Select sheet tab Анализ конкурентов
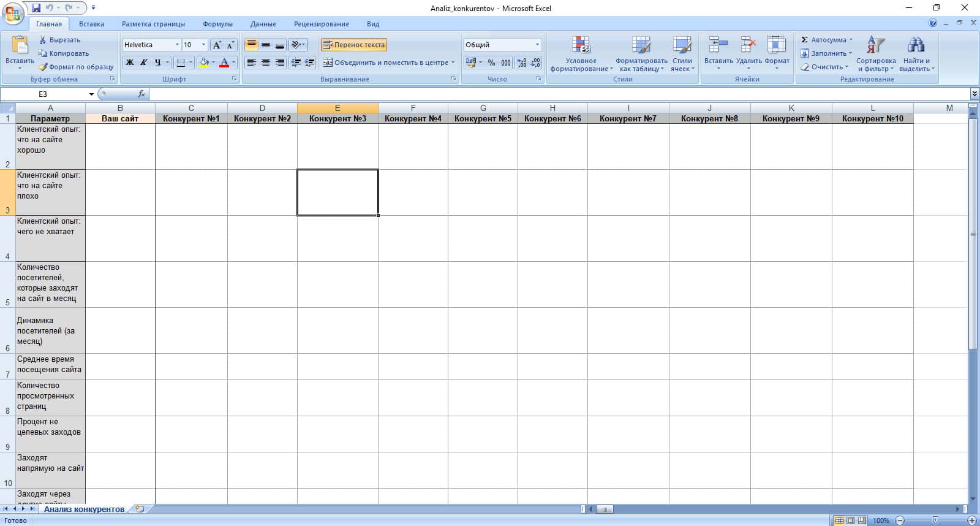The image size is (980, 526). (84, 509)
